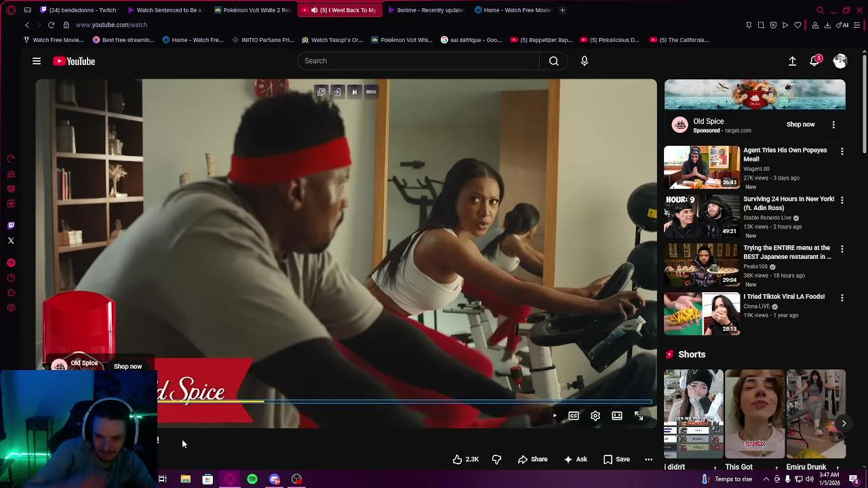
Task: Open YouTube notifications bell
Action: (x=816, y=61)
